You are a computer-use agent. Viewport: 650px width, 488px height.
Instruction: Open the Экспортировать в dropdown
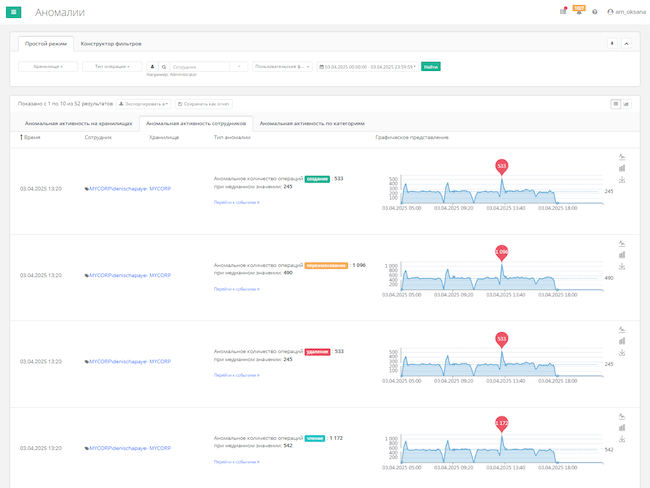143,104
